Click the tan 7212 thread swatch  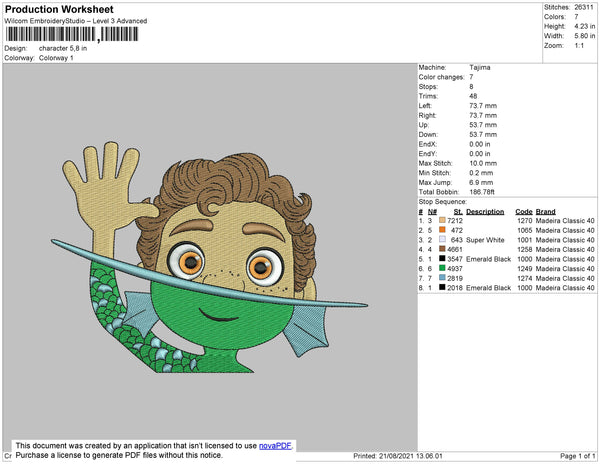(442, 220)
